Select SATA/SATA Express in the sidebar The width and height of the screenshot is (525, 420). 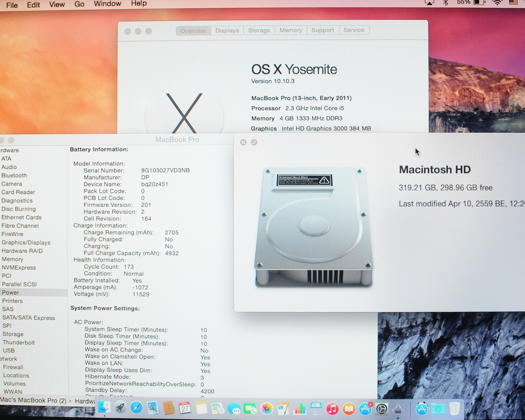coord(28,318)
